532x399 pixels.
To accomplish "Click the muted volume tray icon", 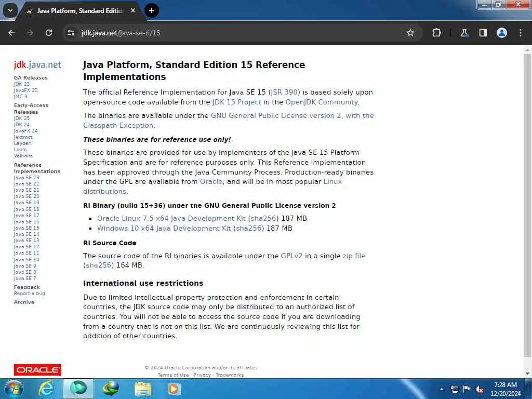I will coord(480,389).
